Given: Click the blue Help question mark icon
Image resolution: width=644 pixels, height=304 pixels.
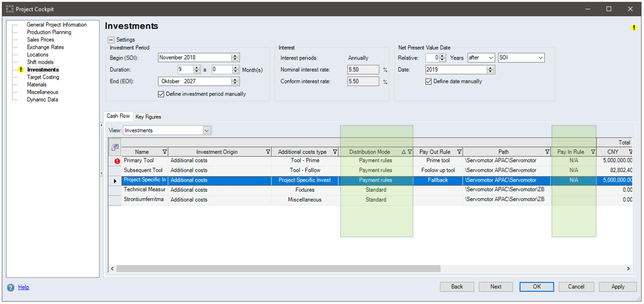Looking at the screenshot, I should click(x=11, y=287).
